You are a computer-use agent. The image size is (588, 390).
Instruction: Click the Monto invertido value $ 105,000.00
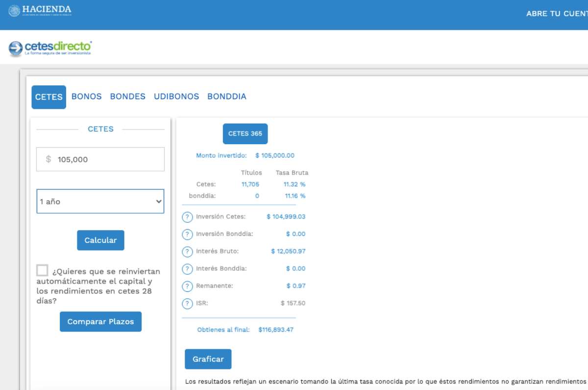(275, 156)
